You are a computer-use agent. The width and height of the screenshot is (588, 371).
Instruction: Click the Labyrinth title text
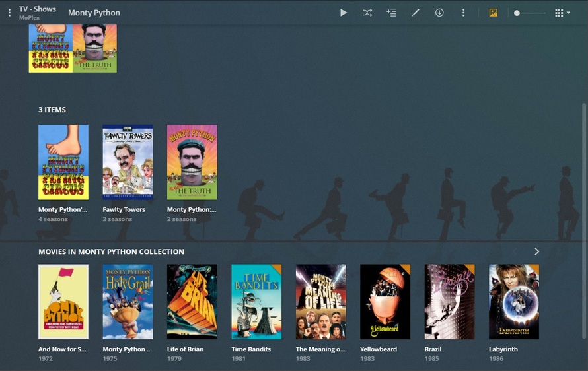click(x=503, y=349)
